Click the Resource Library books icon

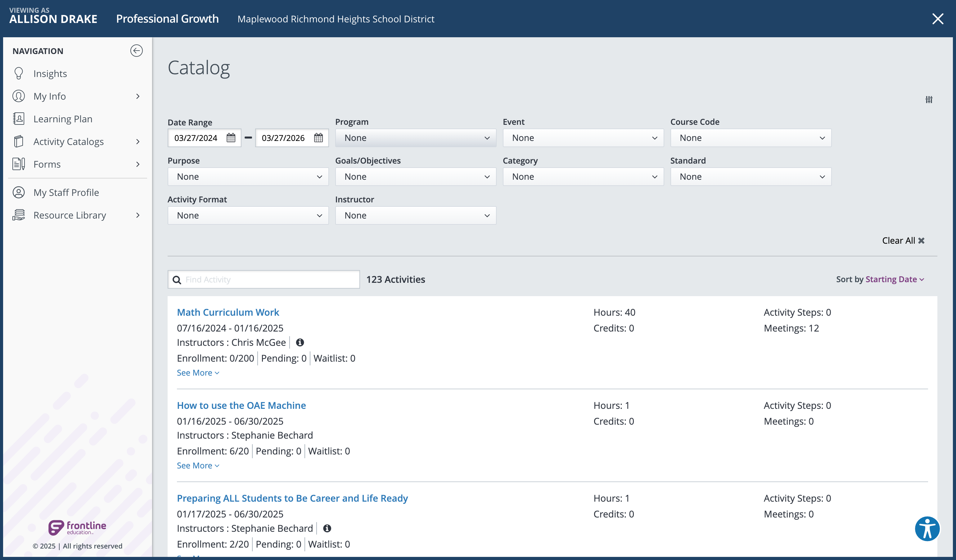[19, 215]
